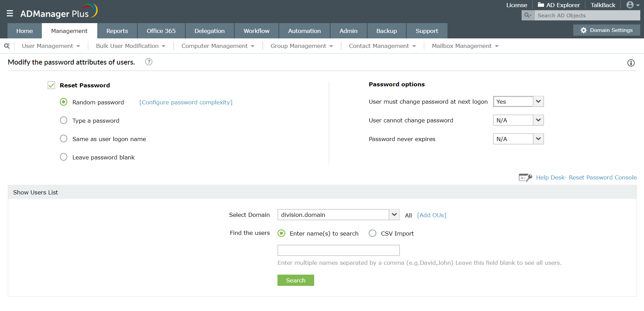This screenshot has height=311, width=644.
Task: Expand the User Management menu
Action: [x=51, y=46]
